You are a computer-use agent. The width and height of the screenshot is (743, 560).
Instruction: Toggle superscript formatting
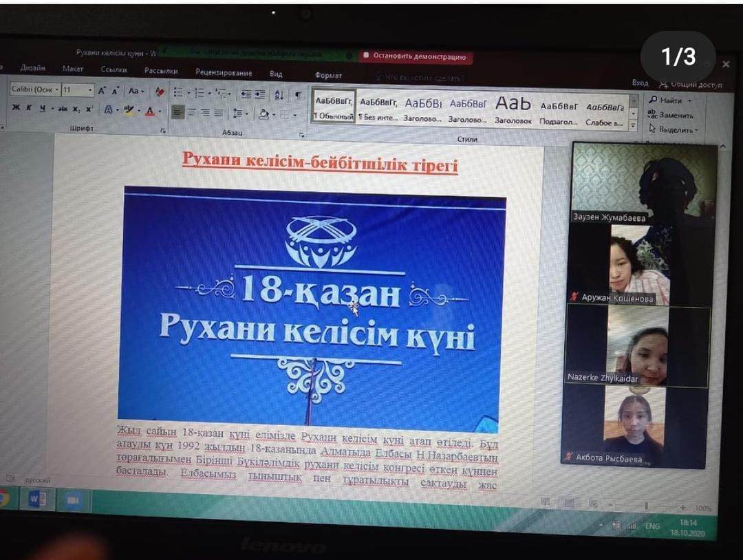point(89,109)
